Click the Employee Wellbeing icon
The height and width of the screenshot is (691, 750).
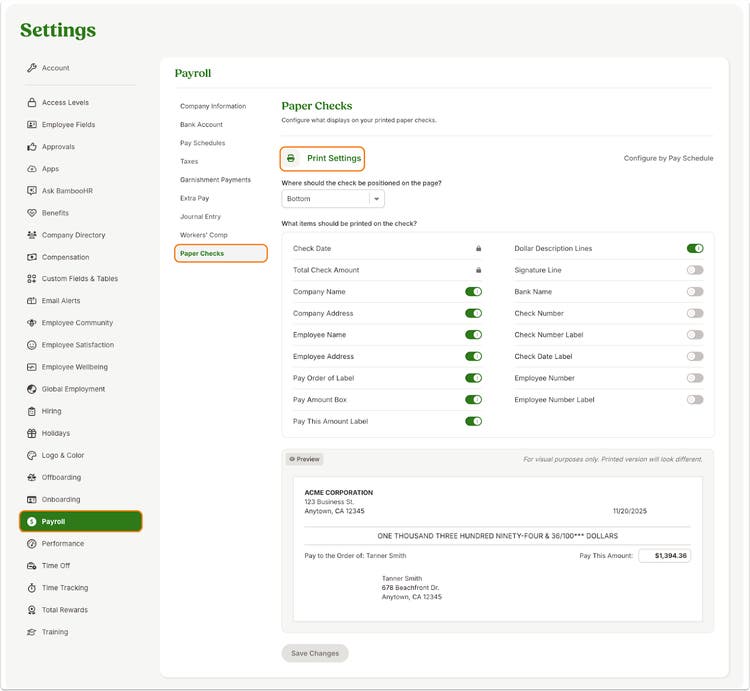click(32, 367)
